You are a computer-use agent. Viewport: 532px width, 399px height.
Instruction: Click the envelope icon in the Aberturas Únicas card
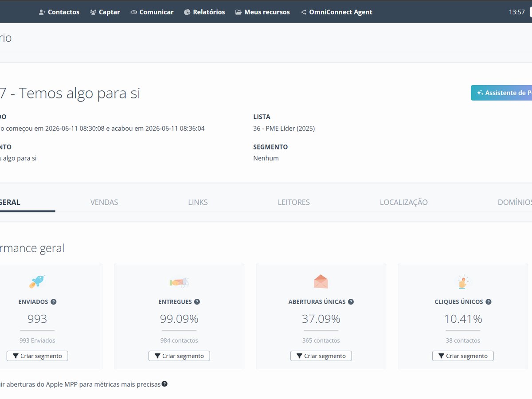(321, 282)
